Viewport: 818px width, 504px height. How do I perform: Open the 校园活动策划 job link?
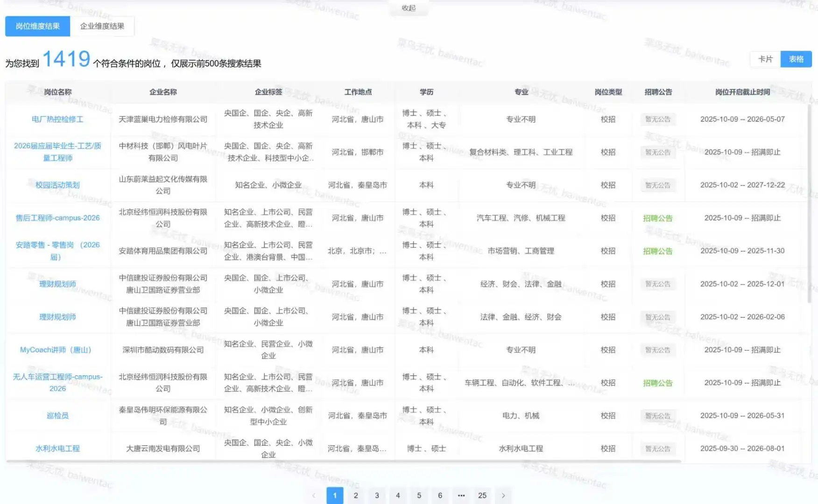pyautogui.click(x=57, y=185)
